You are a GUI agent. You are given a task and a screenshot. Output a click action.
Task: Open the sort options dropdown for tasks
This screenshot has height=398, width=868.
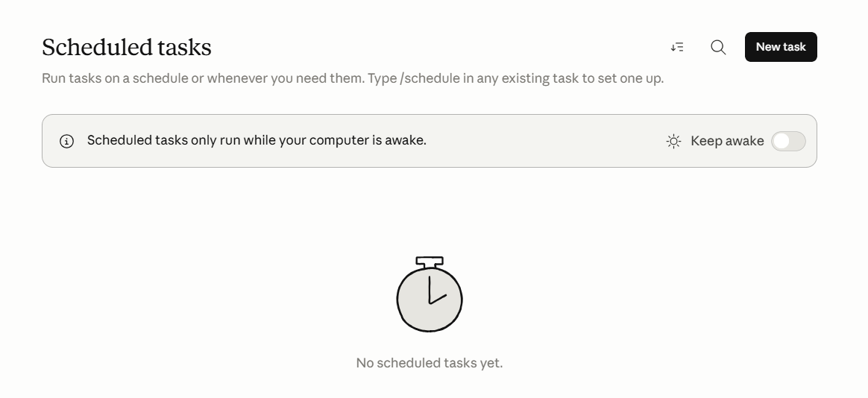677,47
